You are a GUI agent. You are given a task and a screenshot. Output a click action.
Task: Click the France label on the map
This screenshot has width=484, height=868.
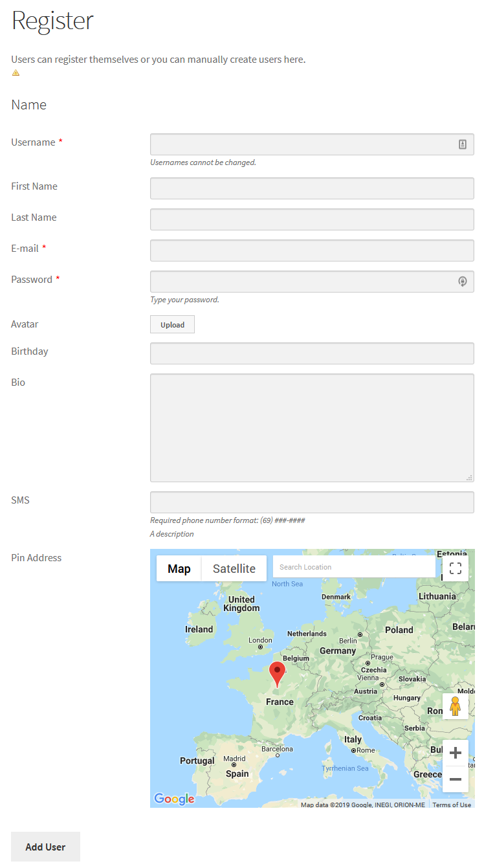[280, 702]
